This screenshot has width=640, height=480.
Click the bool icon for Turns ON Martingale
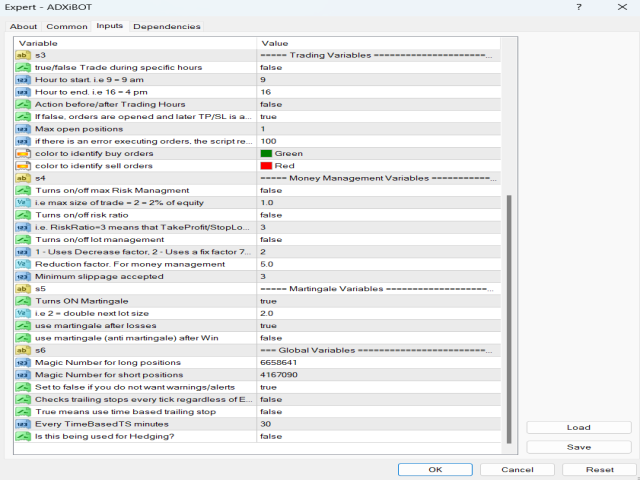(x=23, y=301)
